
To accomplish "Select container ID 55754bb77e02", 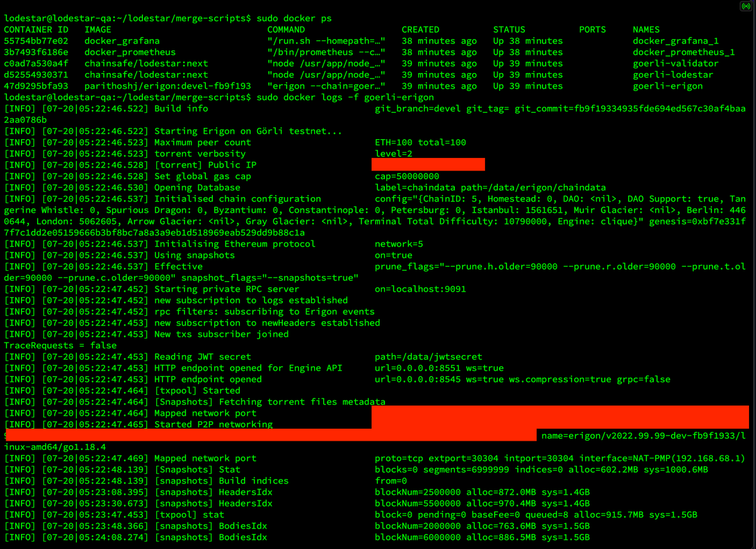I will click(x=37, y=41).
